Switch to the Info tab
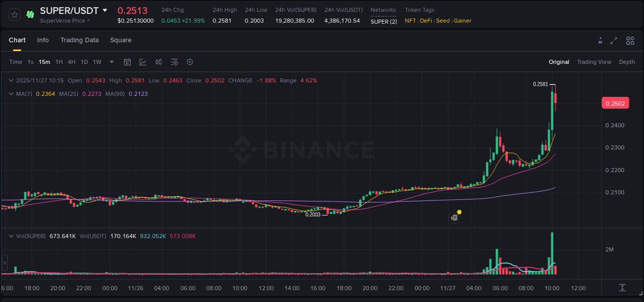 point(43,40)
